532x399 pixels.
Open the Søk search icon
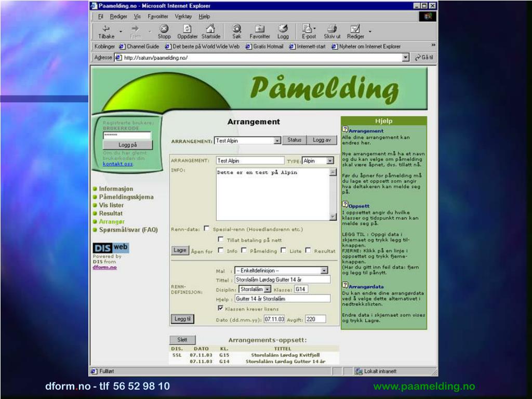pyautogui.click(x=236, y=29)
